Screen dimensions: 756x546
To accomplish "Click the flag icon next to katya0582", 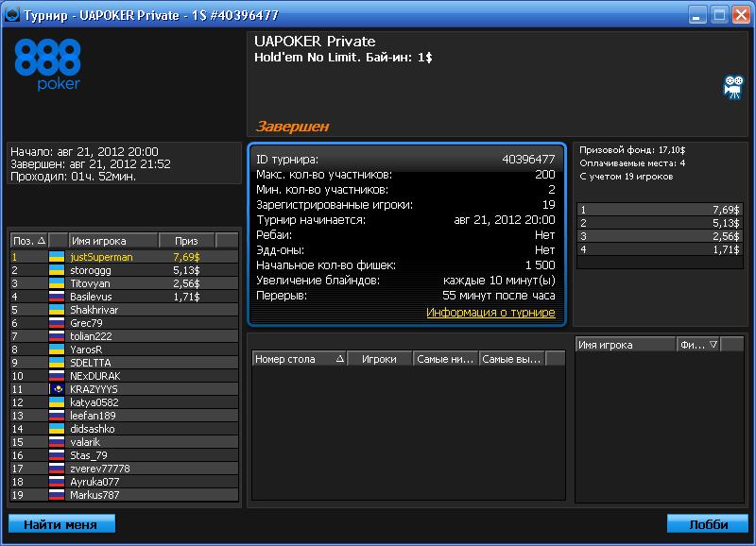I will 57,401.
